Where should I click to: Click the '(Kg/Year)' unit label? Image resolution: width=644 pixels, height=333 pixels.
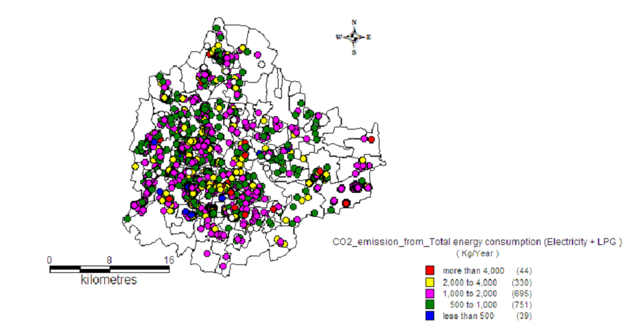click(478, 254)
